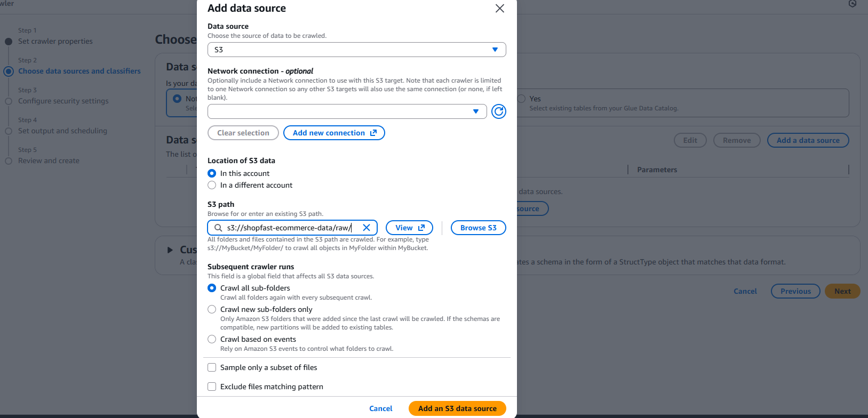This screenshot has width=868, height=418.
Task: Select the In a different account option
Action: [212, 185]
